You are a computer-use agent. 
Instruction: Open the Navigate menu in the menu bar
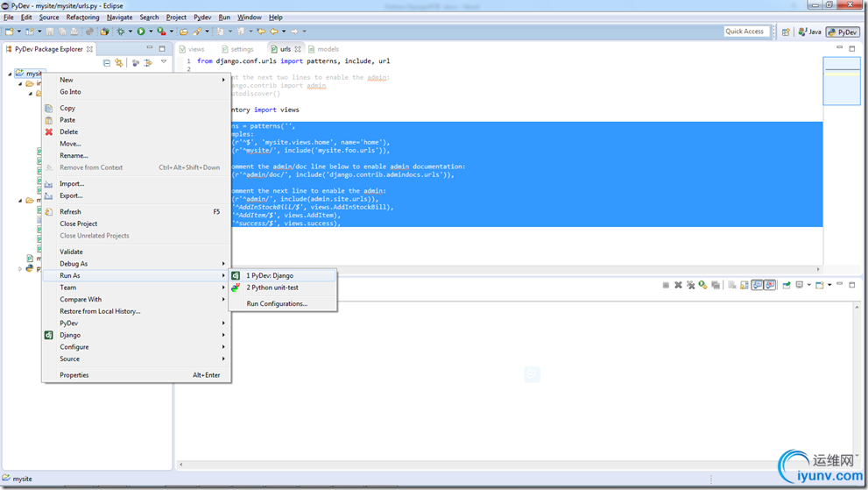pyautogui.click(x=120, y=18)
